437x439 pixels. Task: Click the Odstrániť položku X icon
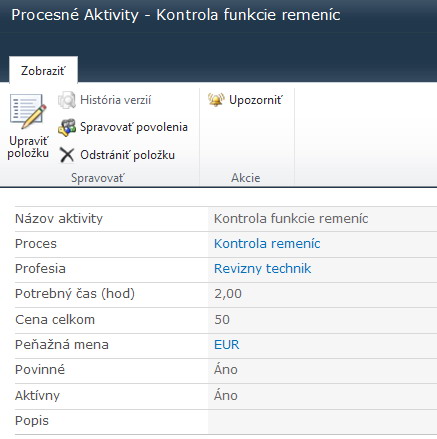(x=67, y=155)
